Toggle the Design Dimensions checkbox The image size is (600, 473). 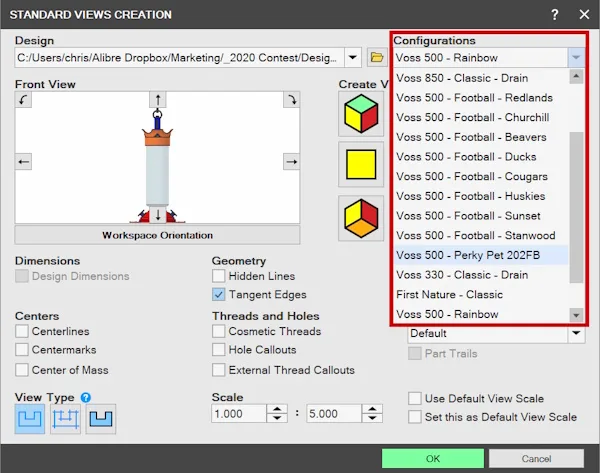point(22,276)
